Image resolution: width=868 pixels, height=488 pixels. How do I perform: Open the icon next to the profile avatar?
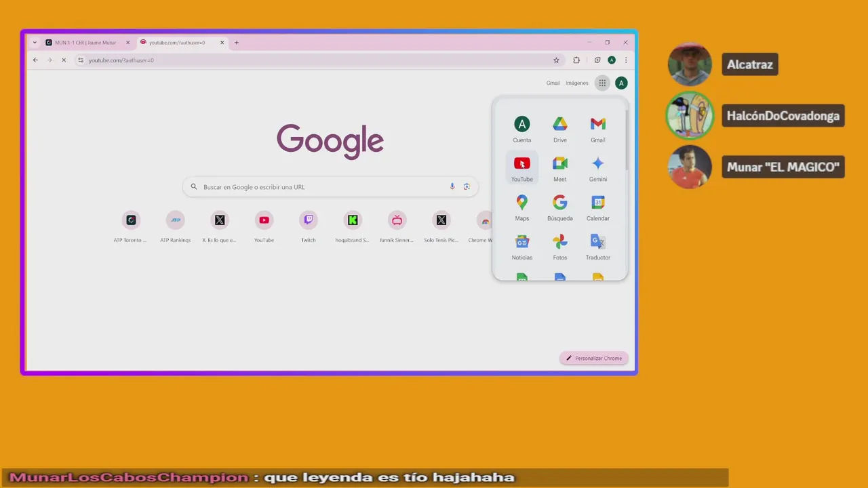[597, 60]
